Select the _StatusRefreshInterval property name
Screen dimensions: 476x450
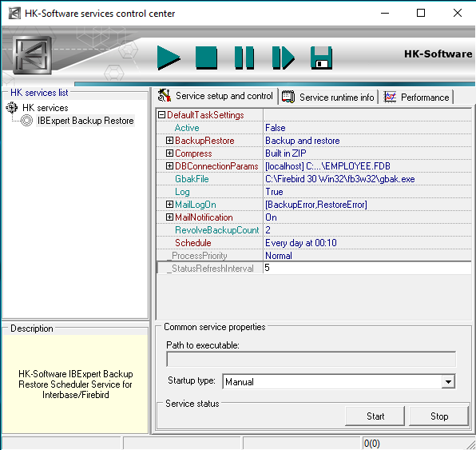tap(210, 269)
